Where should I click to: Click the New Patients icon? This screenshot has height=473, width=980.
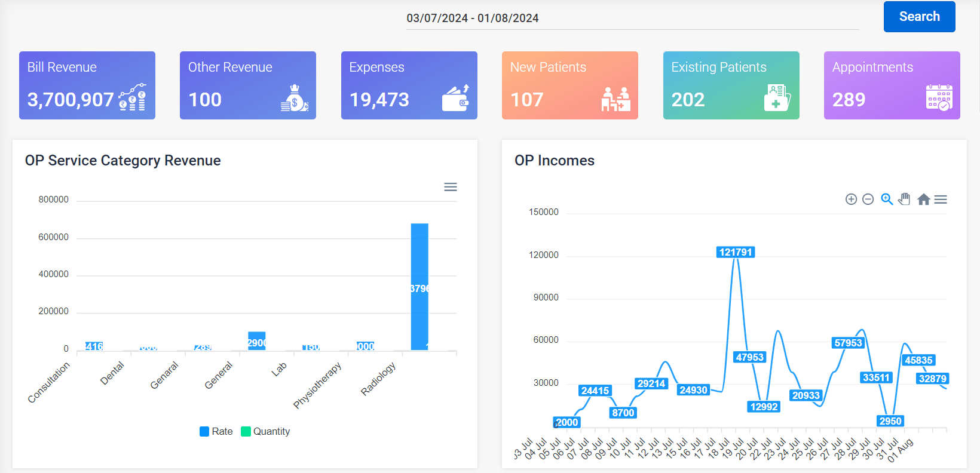point(616,99)
